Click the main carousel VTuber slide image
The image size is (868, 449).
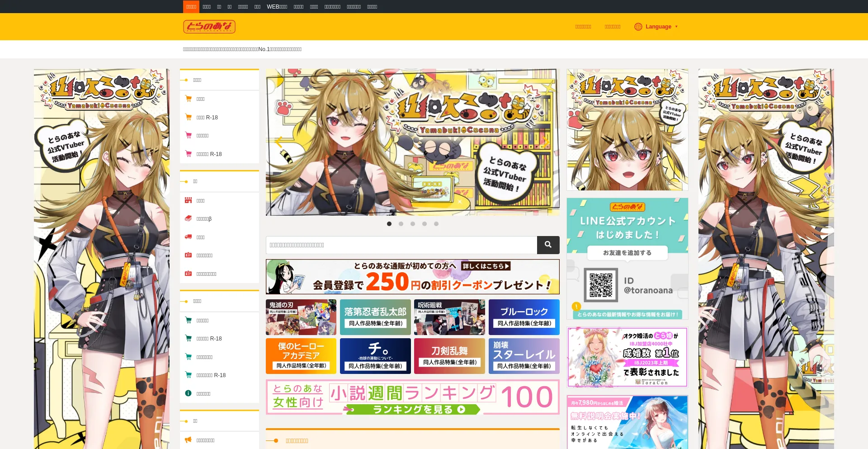tap(413, 142)
